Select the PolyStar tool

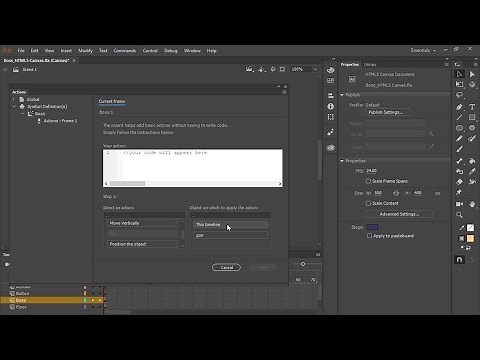[472, 128]
